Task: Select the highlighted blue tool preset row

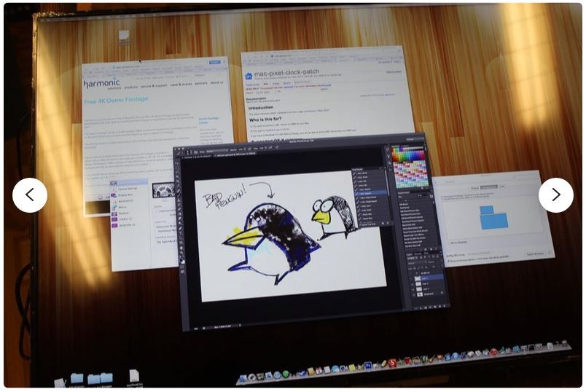Action: 370,194
